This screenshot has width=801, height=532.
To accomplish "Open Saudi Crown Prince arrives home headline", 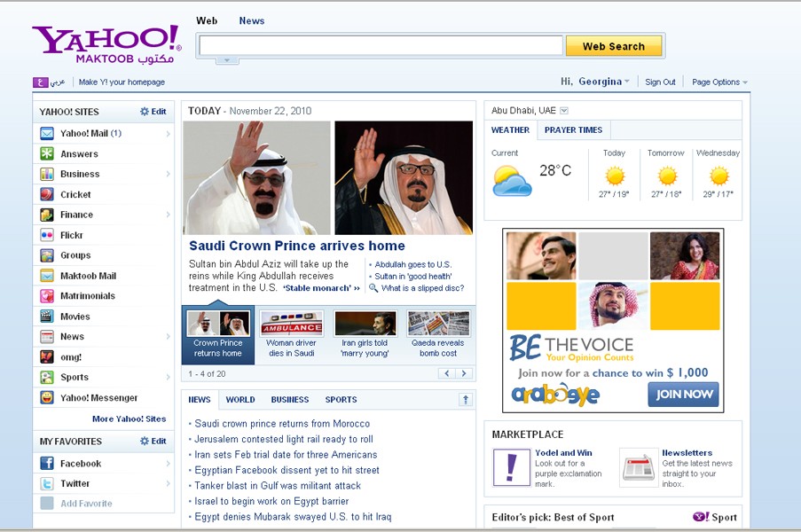I will (x=297, y=246).
